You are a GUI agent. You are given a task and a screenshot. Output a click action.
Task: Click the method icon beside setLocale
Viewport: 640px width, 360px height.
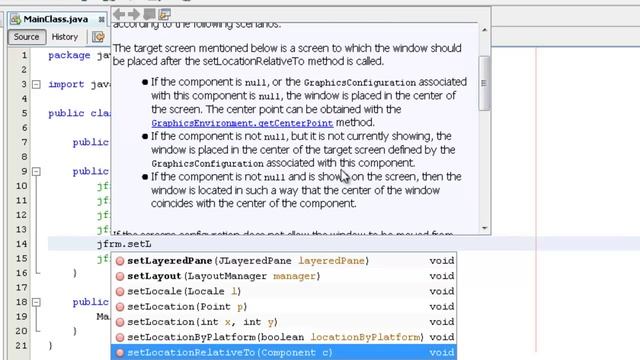coord(120,291)
